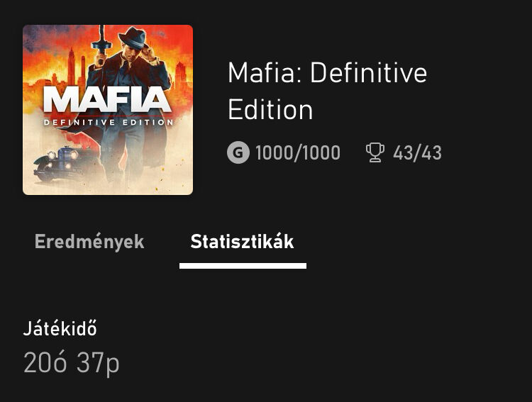Click the Definitive Edition subtitle on cover
Screen dimensions: 532x402
click(x=108, y=122)
